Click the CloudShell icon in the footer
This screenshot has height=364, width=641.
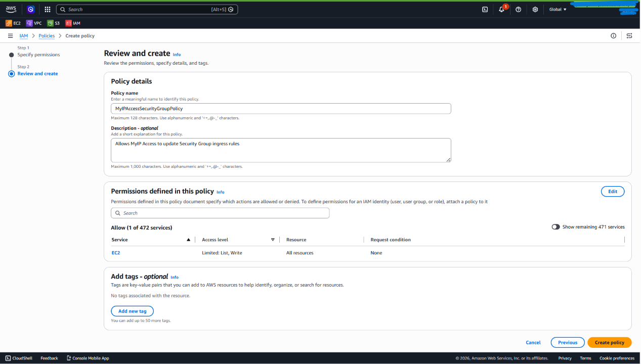(8, 358)
